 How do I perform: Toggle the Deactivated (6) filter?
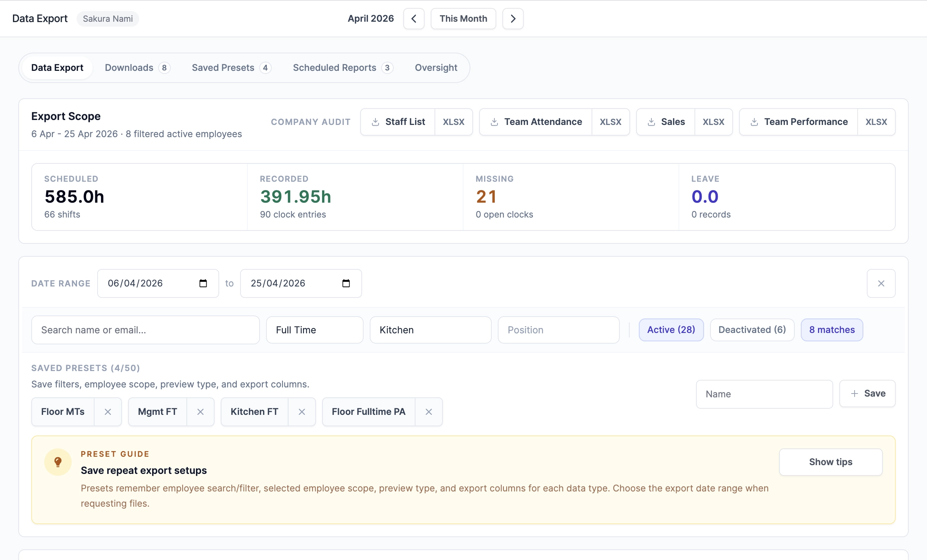(x=752, y=330)
